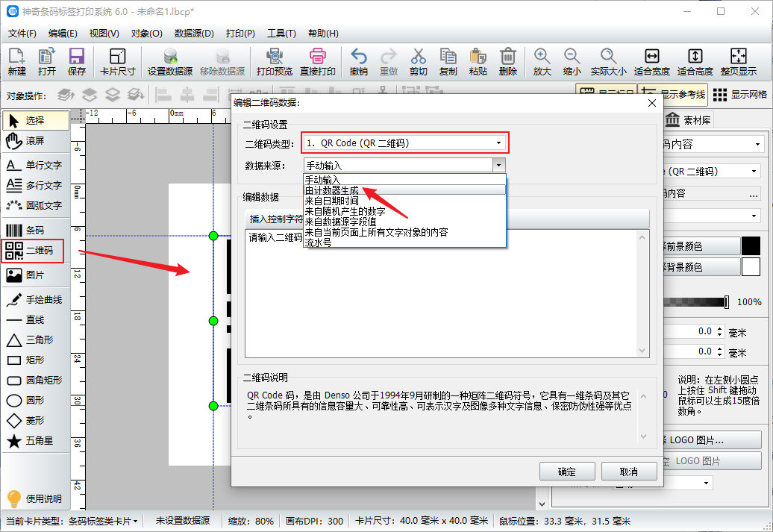Click the 确定 confirm button
This screenshot has height=532, width=773.
coord(566,472)
